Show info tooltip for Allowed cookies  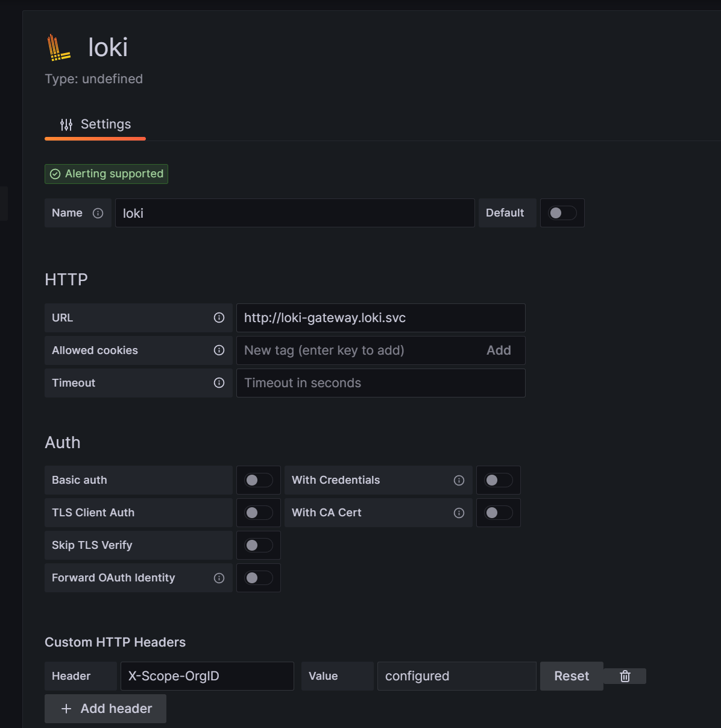tap(219, 350)
